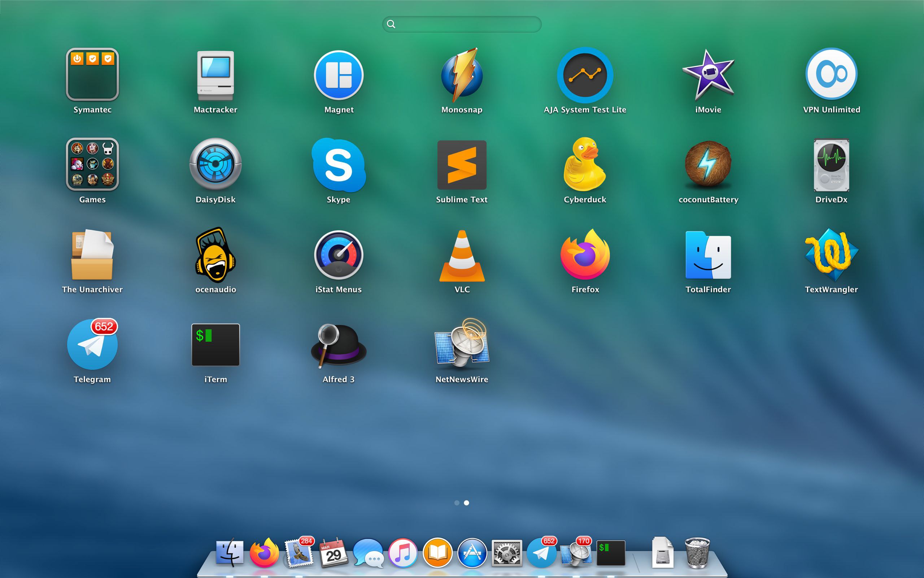Open Mail with 284 badge in Dock
This screenshot has width=924, height=578.
coord(298,552)
